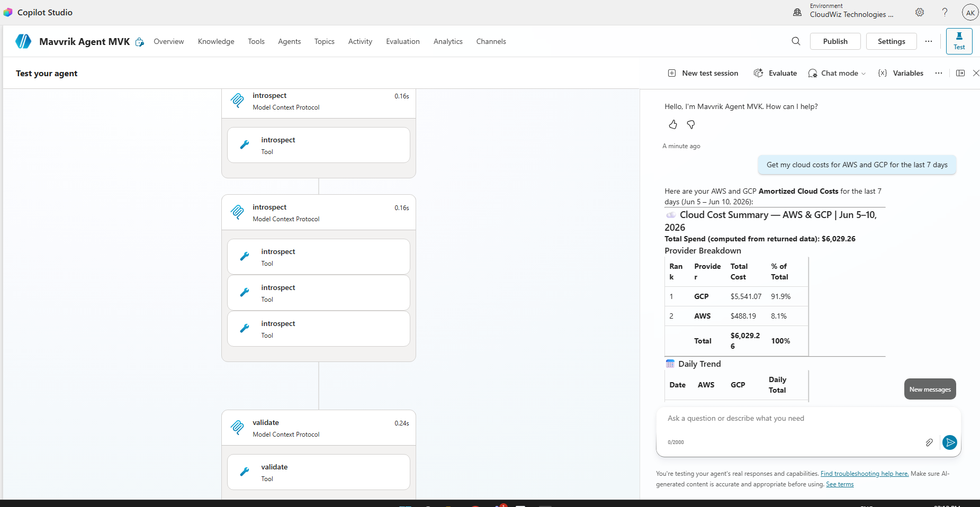Image resolution: width=980 pixels, height=507 pixels.
Task: Open the environment picker icon
Action: 797,12
